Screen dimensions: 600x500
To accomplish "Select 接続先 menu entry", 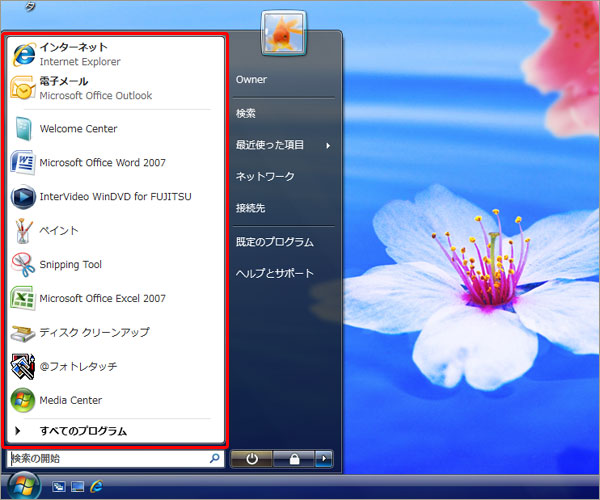I will [x=250, y=208].
